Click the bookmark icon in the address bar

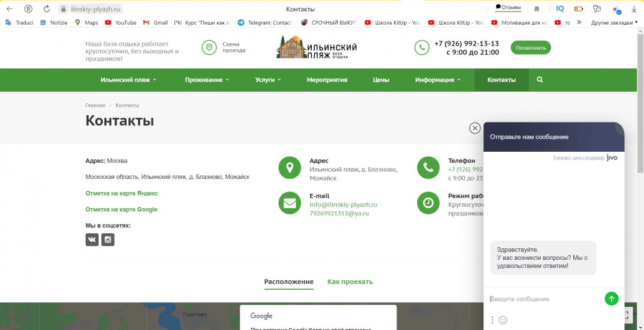tap(537, 9)
